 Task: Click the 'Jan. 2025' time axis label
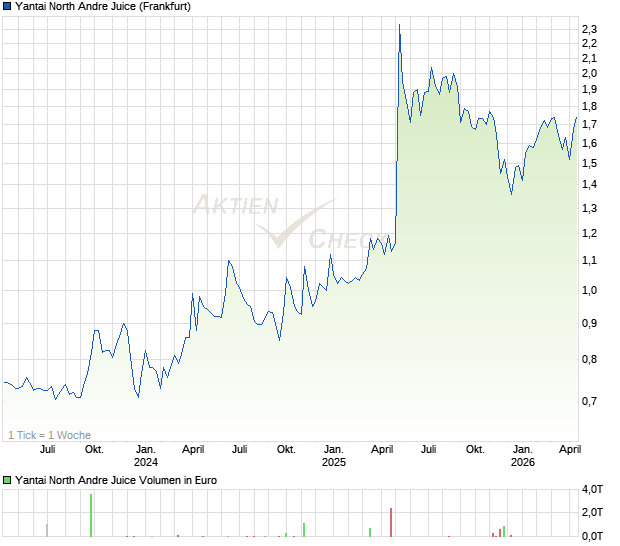[x=334, y=456]
